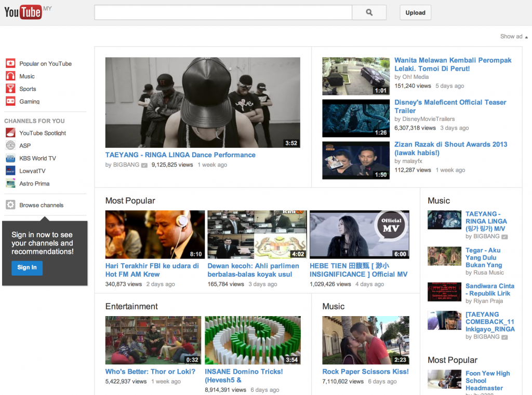Screen dimensions: 532x395
Task: Click the Gaming controller icon
Action: [10, 101]
